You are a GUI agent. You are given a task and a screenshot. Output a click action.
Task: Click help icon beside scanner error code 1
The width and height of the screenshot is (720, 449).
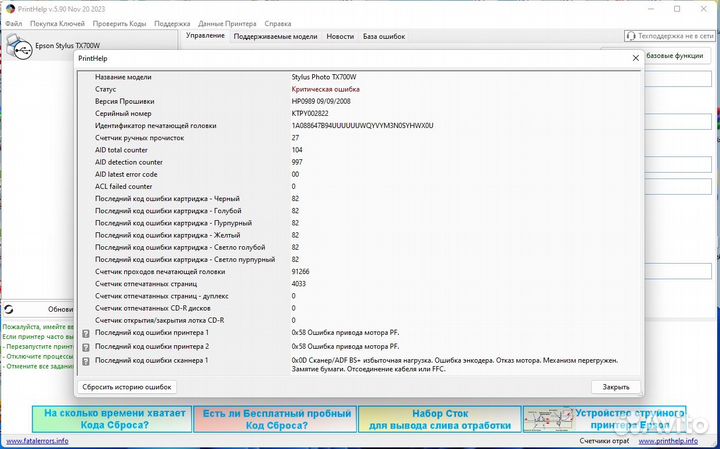point(86,360)
